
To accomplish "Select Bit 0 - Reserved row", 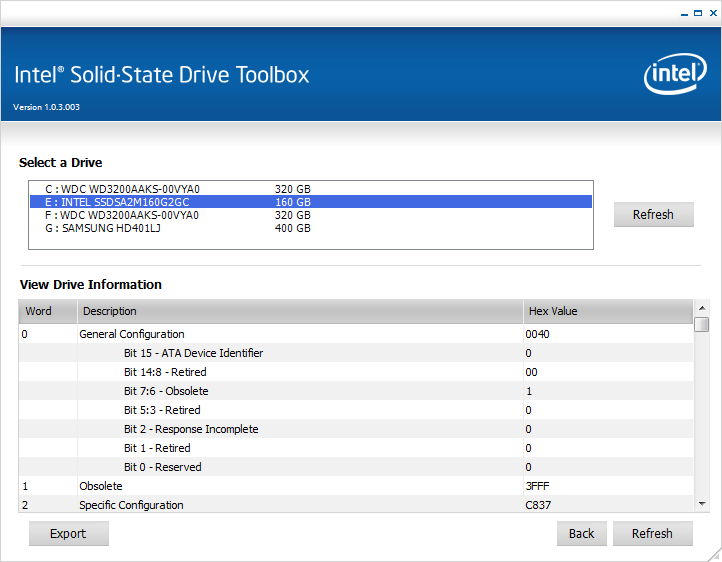I will (356, 467).
